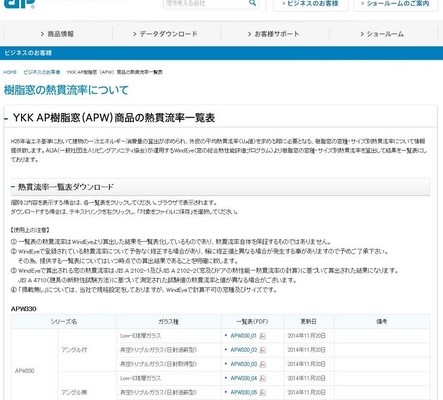Viewport: 443px width, 400px height.
Task: Click the 備考 column header
Action: (x=382, y=322)
